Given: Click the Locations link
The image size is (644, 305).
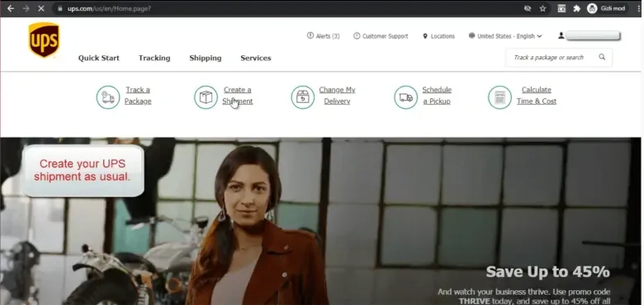Looking at the screenshot, I should 438,36.
